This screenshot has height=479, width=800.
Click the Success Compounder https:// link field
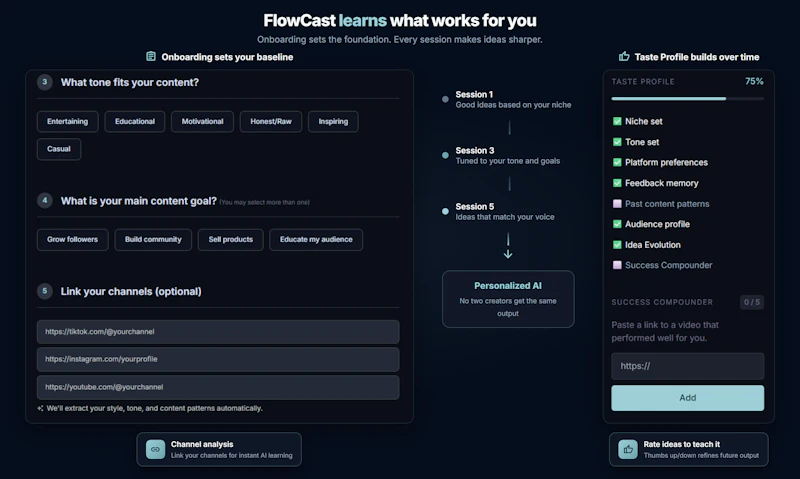(688, 366)
